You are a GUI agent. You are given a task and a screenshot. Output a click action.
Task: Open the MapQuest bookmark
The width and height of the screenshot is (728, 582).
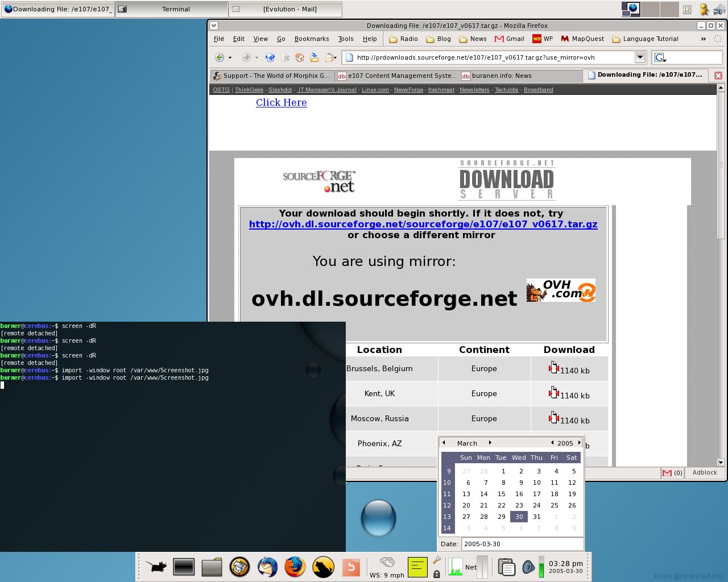[x=582, y=39]
